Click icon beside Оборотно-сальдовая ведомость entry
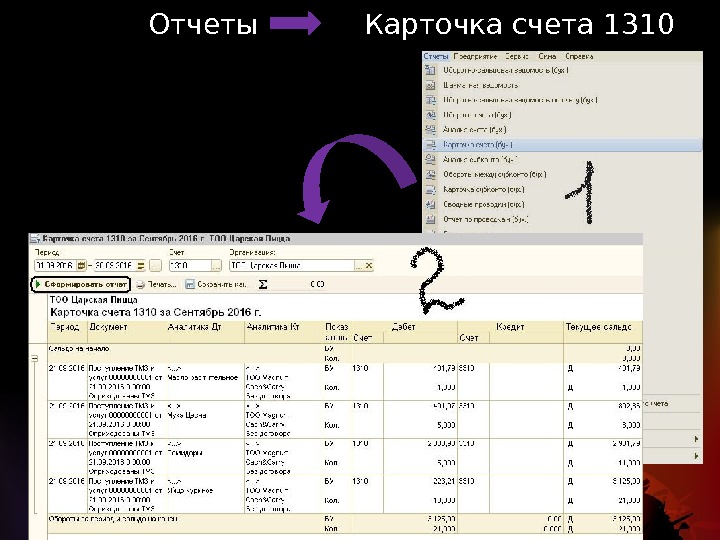The image size is (720, 540). 430,70
